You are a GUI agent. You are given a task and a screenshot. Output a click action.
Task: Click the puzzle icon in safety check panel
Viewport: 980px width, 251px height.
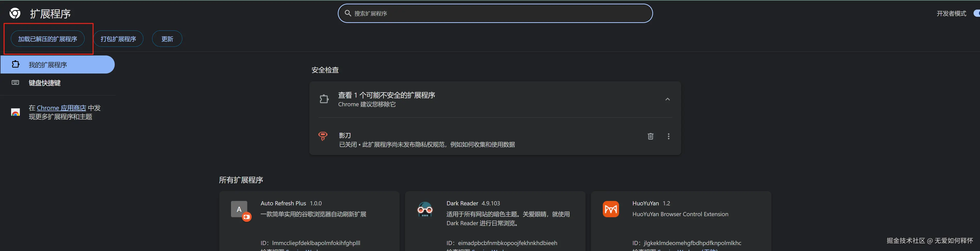point(324,99)
